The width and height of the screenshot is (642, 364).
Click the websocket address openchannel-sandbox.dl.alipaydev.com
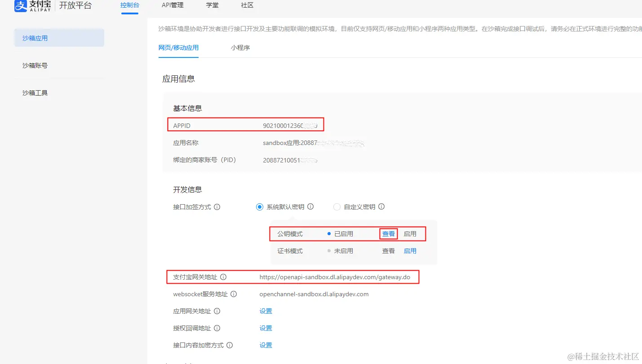coord(314,294)
